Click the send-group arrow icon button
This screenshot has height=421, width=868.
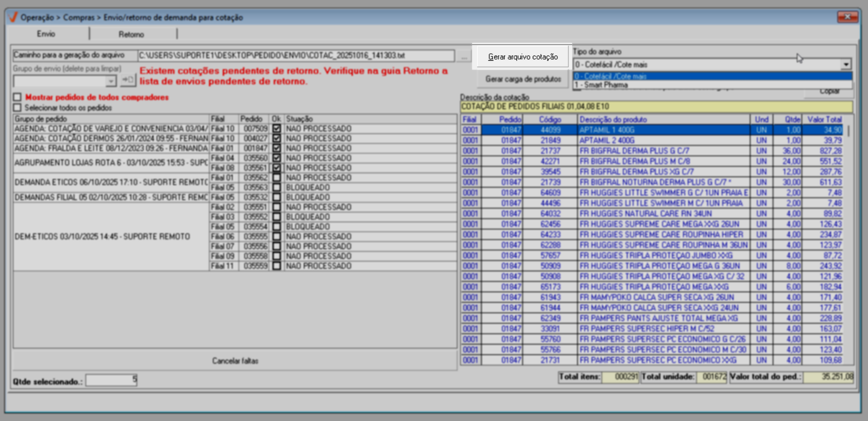[x=128, y=81]
